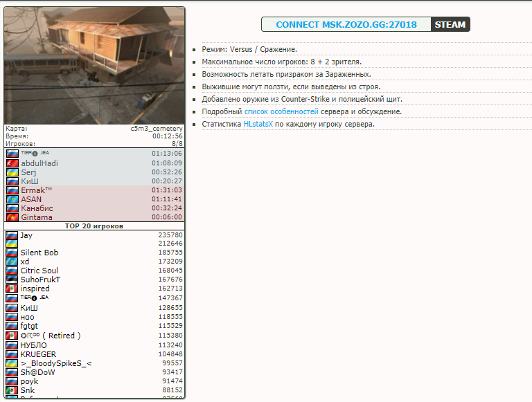Viewport: 532px width, 402px height.
Task: Click the Kazakhstan flag beside ASAN
Action: [12, 199]
